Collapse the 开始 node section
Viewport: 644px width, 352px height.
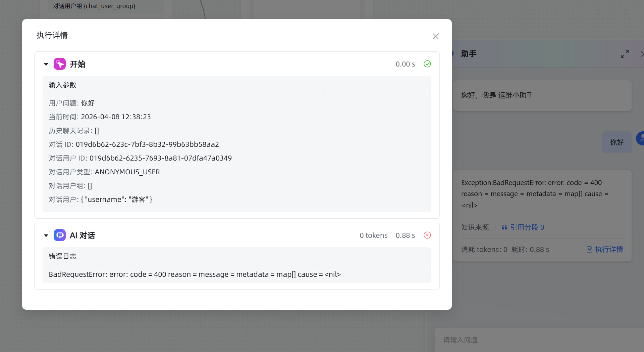coord(46,64)
